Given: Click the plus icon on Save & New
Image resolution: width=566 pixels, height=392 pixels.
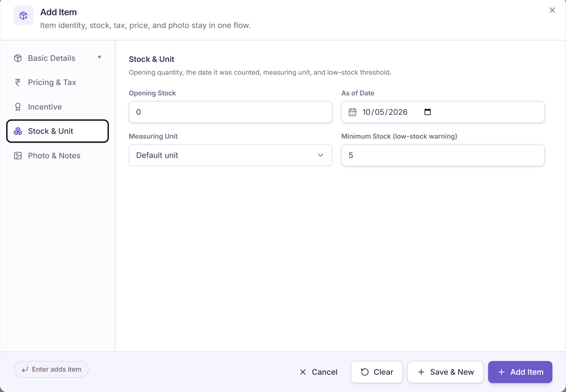Looking at the screenshot, I should click(x=421, y=372).
